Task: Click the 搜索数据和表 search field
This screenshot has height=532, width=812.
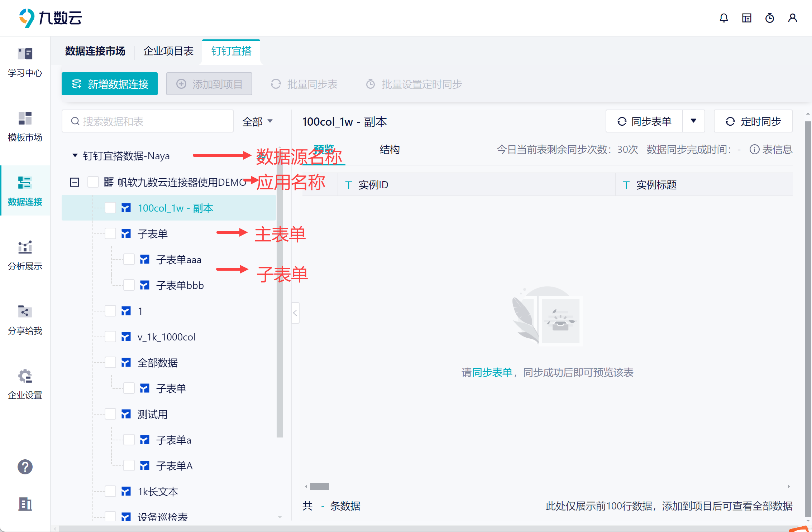Action: pyautogui.click(x=148, y=121)
